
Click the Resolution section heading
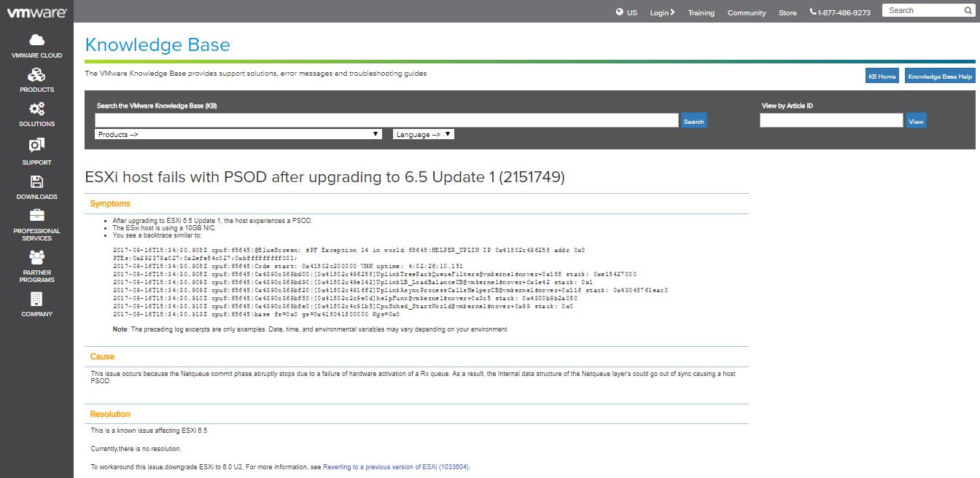[110, 415]
